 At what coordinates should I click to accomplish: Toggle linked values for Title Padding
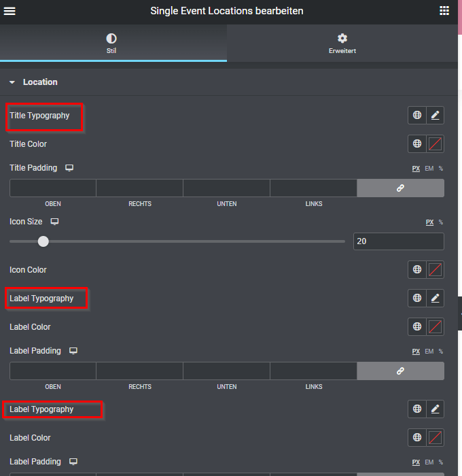(400, 188)
